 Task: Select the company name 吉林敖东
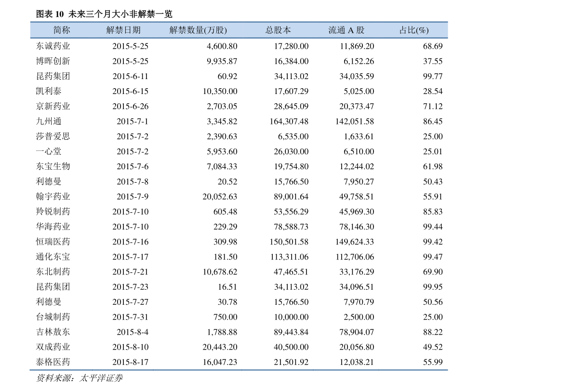(x=53, y=332)
